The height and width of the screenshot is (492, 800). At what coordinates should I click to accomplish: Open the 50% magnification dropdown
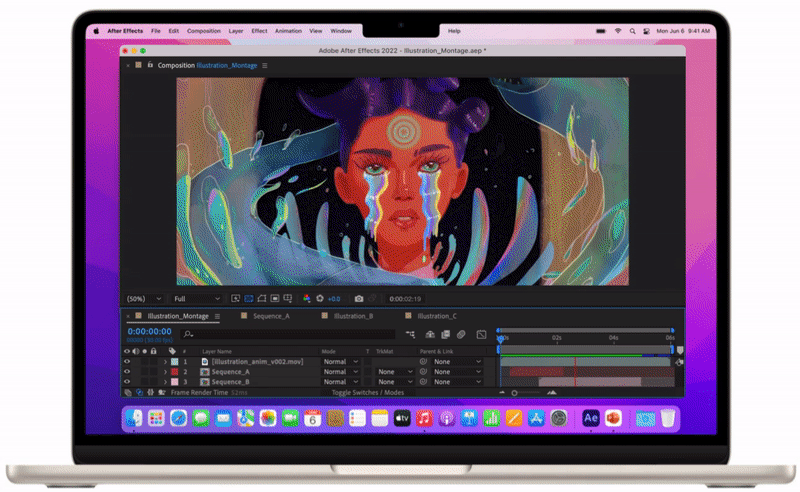click(x=144, y=299)
